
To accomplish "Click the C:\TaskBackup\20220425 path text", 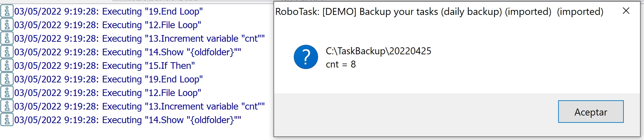I will tap(379, 51).
